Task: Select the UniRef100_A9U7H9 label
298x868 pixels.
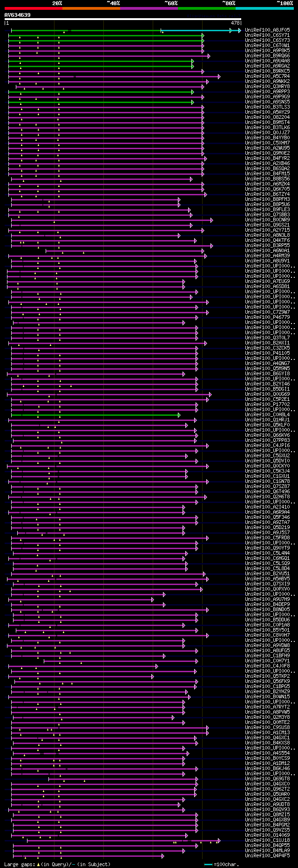Action: [267, 599]
